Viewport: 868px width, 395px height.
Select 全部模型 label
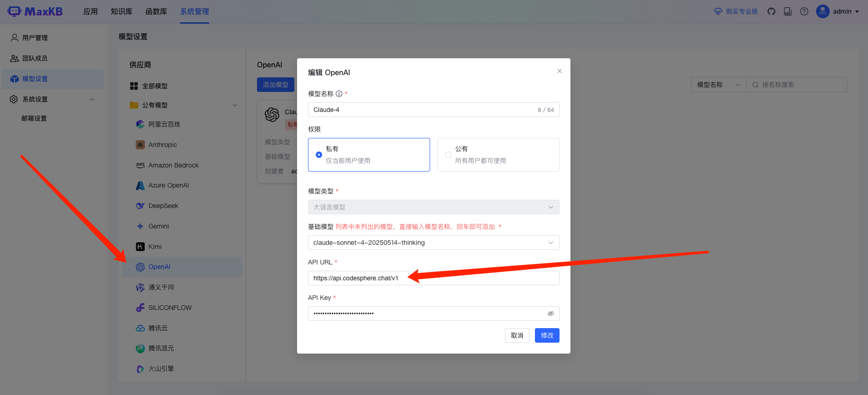(x=155, y=86)
